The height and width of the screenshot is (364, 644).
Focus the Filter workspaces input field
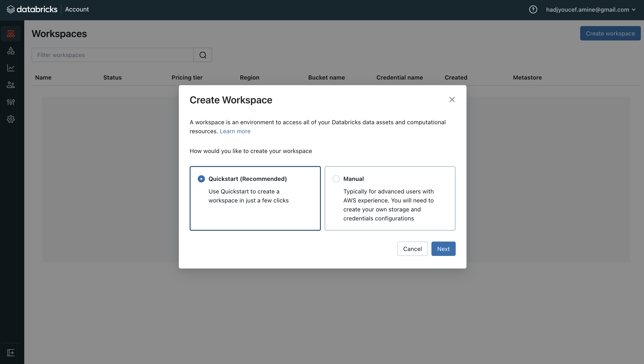tap(113, 55)
